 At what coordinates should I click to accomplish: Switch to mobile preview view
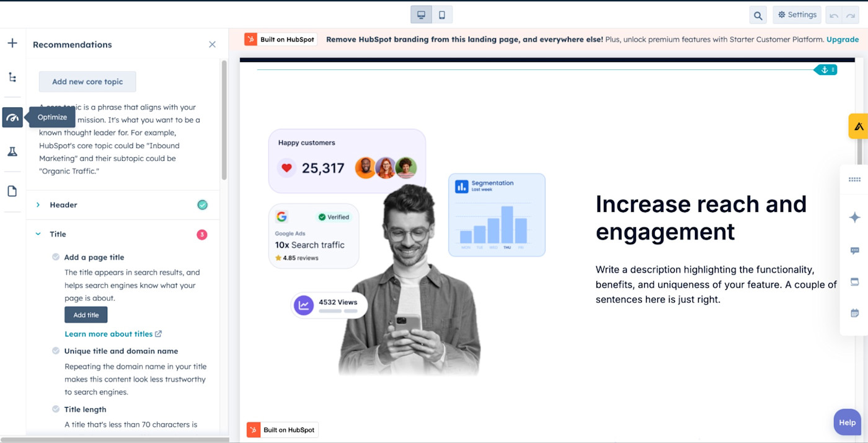442,15
